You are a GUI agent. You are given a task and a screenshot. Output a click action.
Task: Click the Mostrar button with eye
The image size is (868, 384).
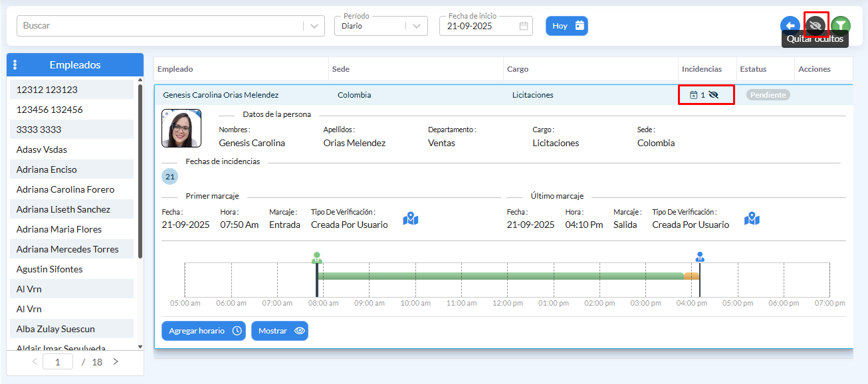tap(280, 331)
